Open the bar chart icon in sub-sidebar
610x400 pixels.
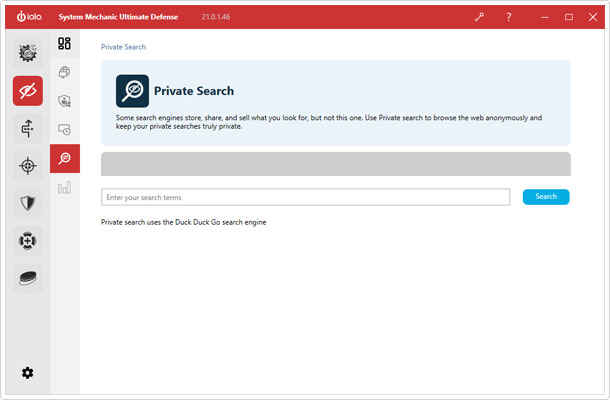coord(65,188)
